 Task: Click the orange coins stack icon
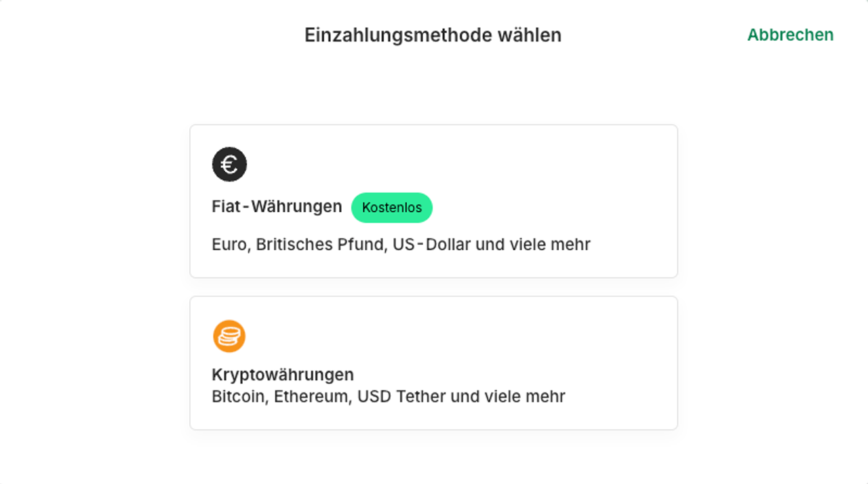(229, 336)
